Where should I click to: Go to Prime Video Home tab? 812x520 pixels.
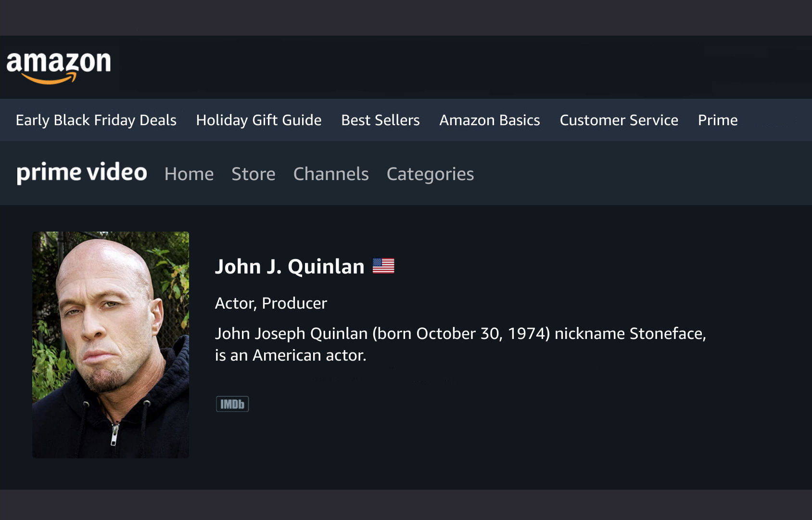click(x=189, y=174)
